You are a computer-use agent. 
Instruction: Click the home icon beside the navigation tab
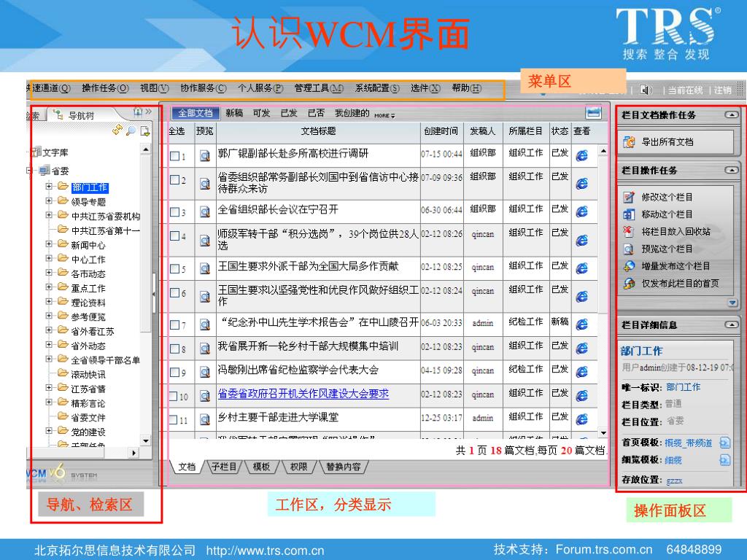coord(138,112)
